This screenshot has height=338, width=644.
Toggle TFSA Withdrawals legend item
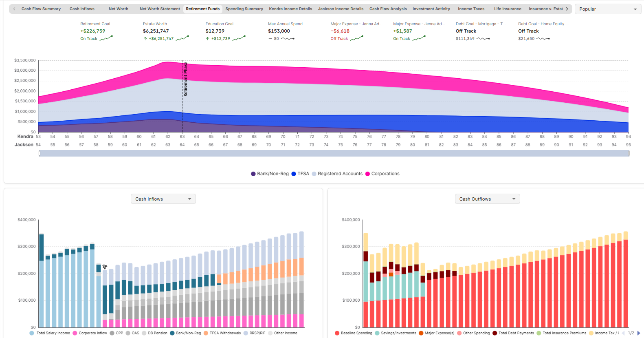click(222, 333)
